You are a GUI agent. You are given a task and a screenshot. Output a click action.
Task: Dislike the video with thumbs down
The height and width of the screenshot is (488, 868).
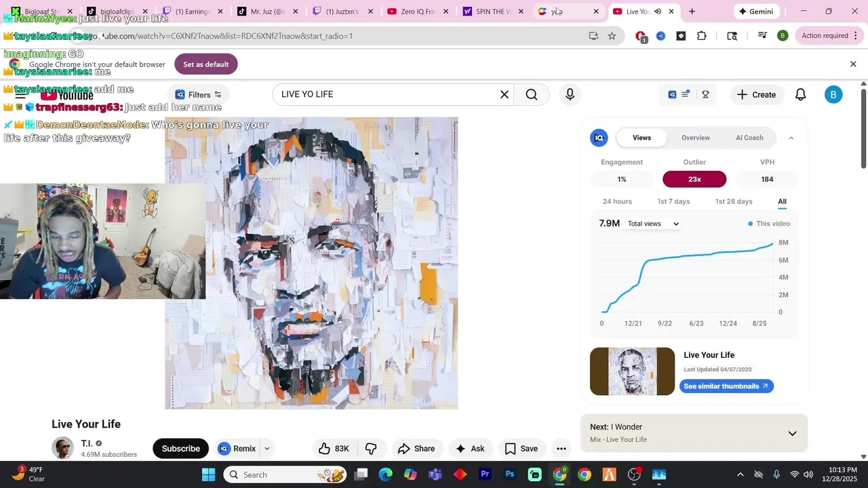[x=371, y=449]
